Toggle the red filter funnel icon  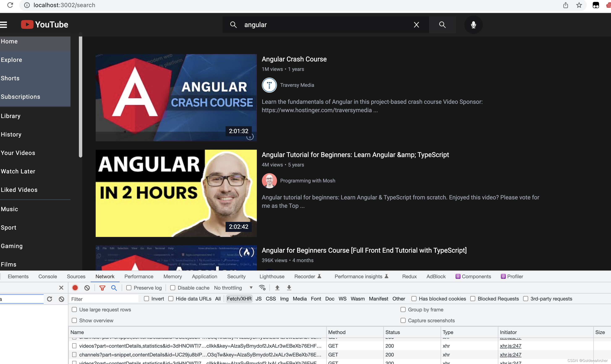point(102,288)
